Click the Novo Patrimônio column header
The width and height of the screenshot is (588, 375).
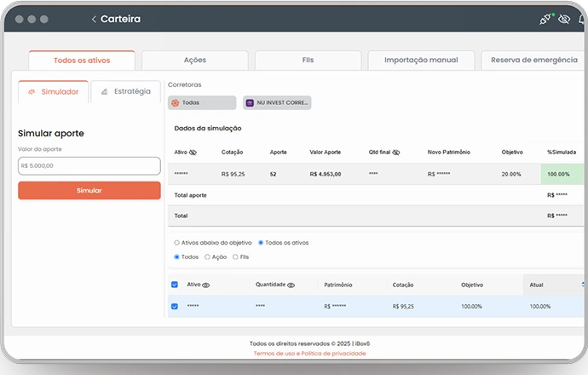click(449, 153)
